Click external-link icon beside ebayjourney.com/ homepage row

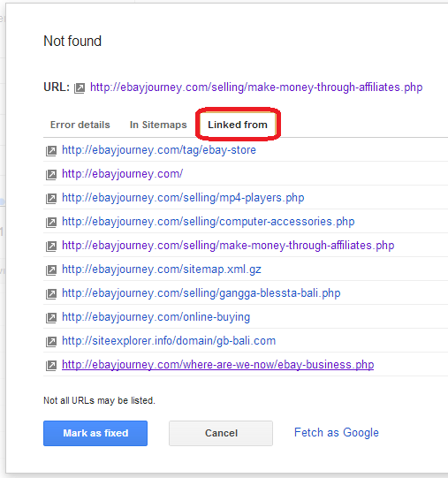(x=51, y=175)
